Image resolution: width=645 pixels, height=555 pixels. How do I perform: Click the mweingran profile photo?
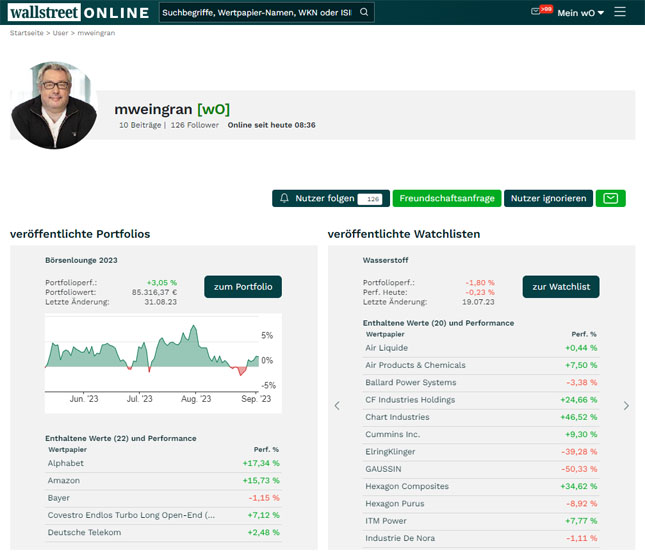coord(54,105)
